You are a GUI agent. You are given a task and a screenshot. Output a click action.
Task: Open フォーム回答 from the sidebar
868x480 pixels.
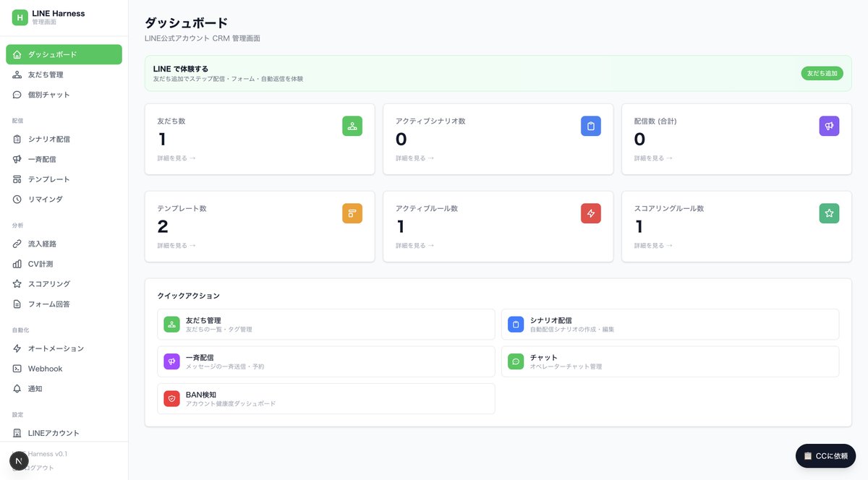pyautogui.click(x=64, y=304)
